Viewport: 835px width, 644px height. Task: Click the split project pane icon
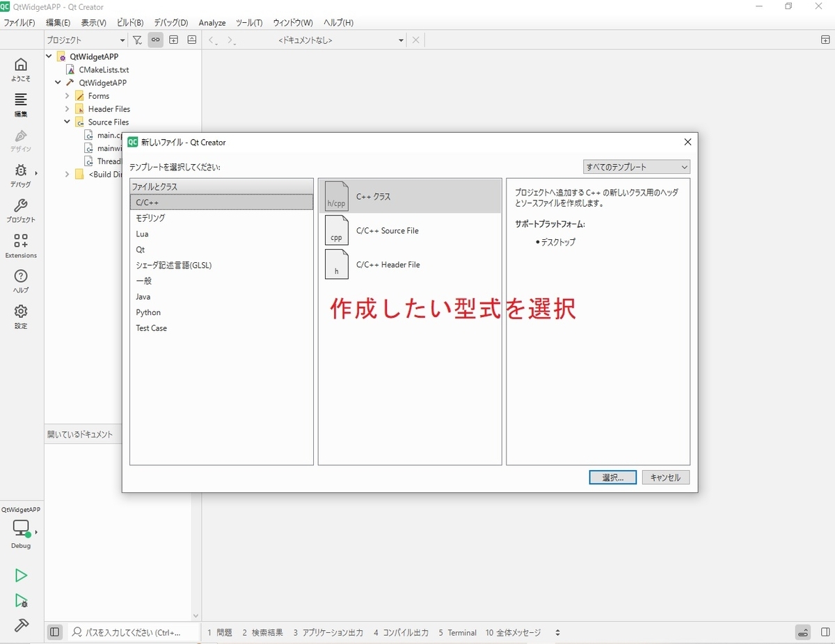(174, 40)
